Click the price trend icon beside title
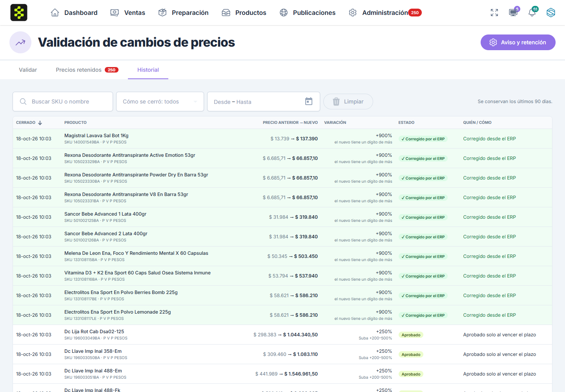This screenshot has height=392, width=565. coord(20,42)
